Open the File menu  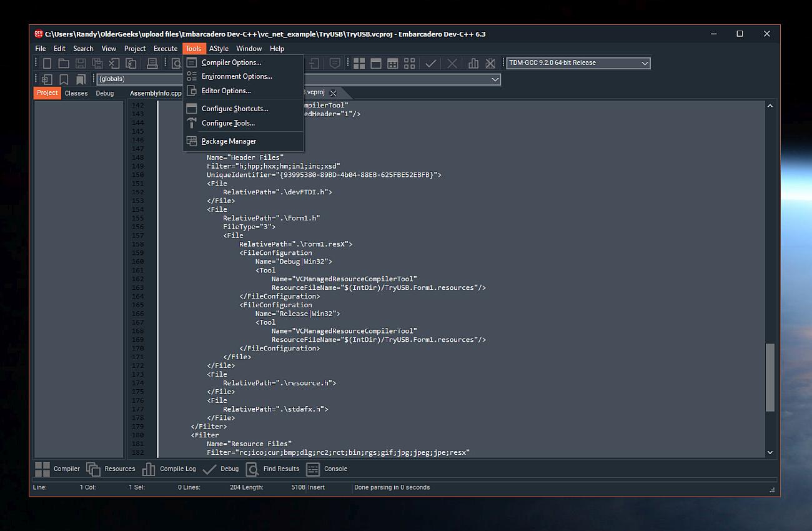tap(40, 49)
